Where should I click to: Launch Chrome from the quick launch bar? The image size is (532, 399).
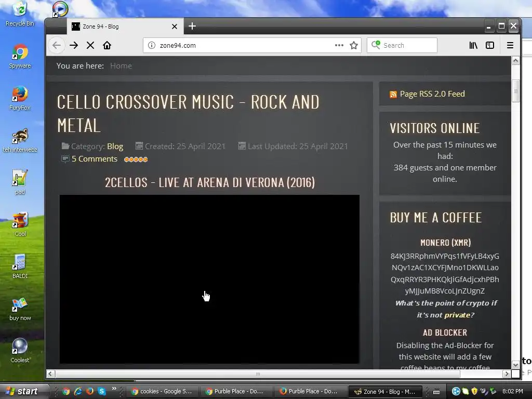point(66,391)
